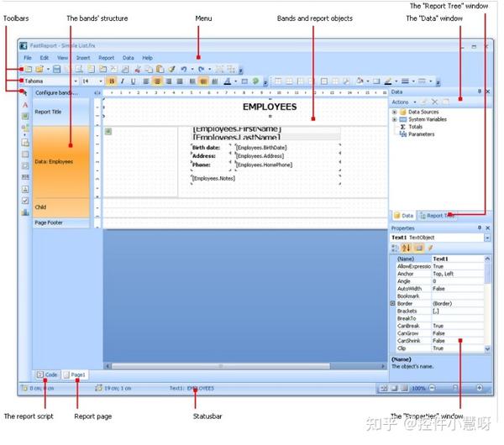
Task: Click the Redo arrow icon
Action: pos(202,69)
